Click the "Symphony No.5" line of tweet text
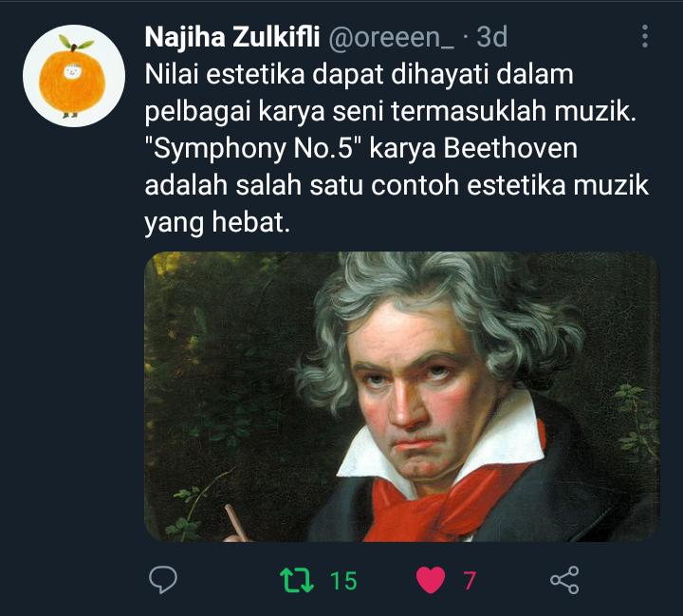683x616 pixels. [361, 148]
